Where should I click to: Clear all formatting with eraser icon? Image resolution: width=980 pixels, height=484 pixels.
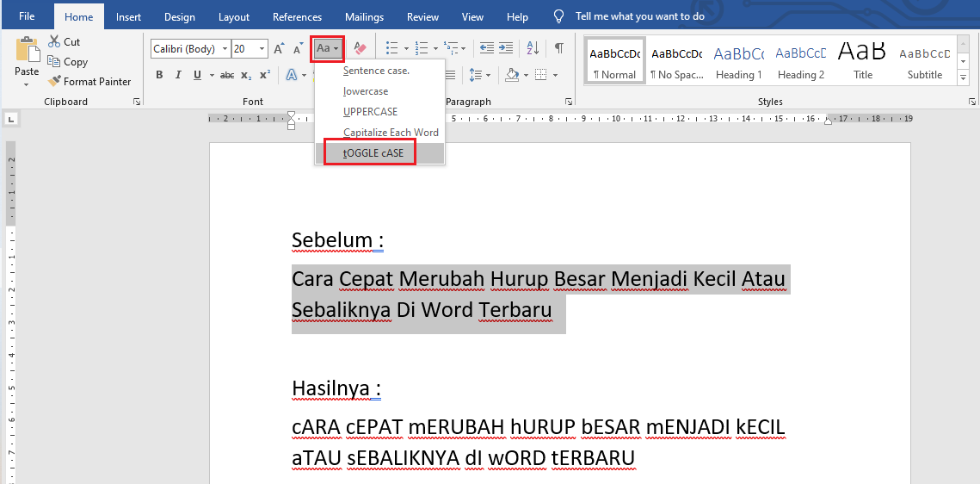360,49
